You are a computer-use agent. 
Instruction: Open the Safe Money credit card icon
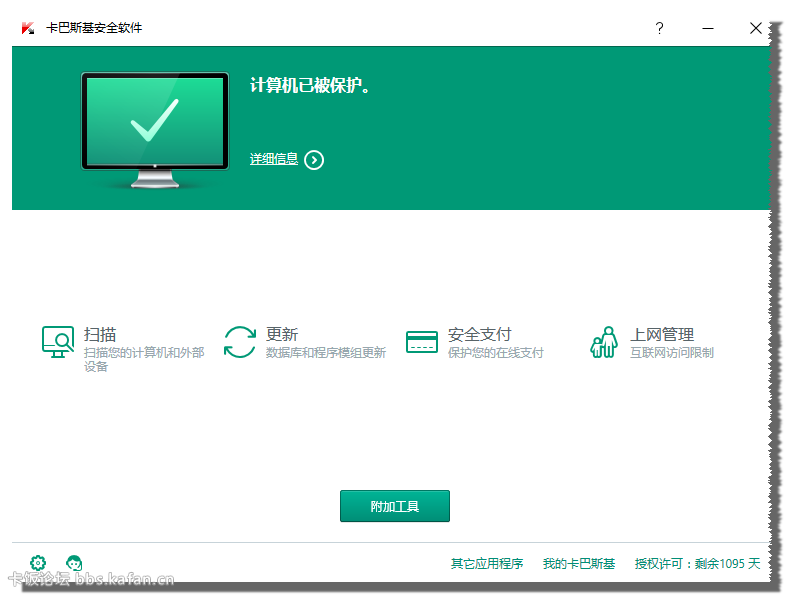[x=422, y=342]
